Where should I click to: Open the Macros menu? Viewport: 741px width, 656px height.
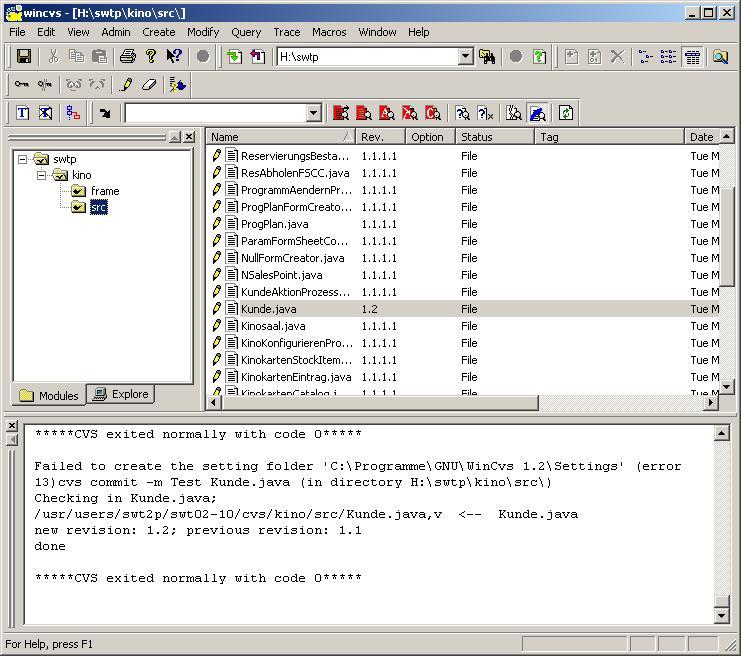tap(329, 32)
